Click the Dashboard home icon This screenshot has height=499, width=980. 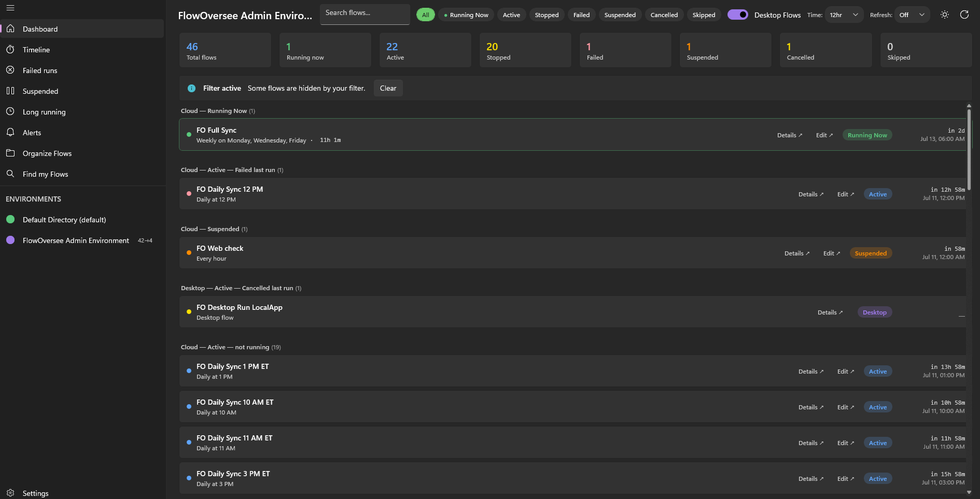(x=10, y=28)
